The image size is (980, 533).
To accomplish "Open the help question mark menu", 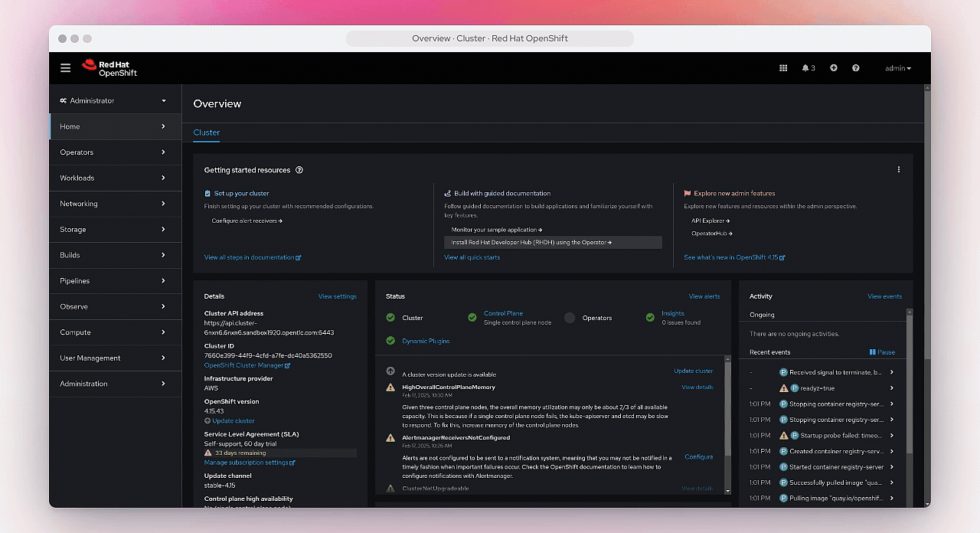I will coord(856,68).
